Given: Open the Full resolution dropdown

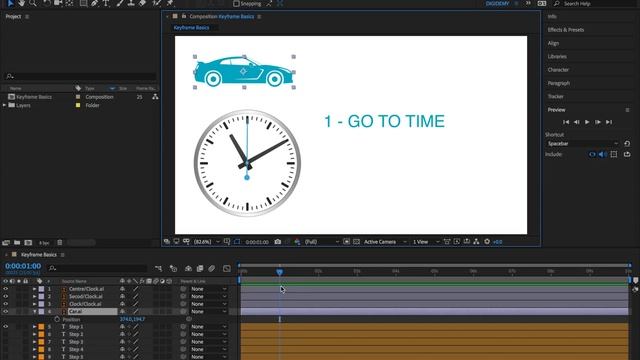Looking at the screenshot, I should [322, 242].
